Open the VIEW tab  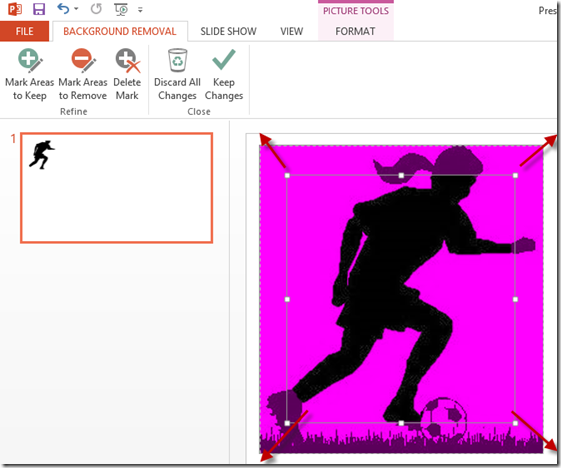[x=292, y=31]
